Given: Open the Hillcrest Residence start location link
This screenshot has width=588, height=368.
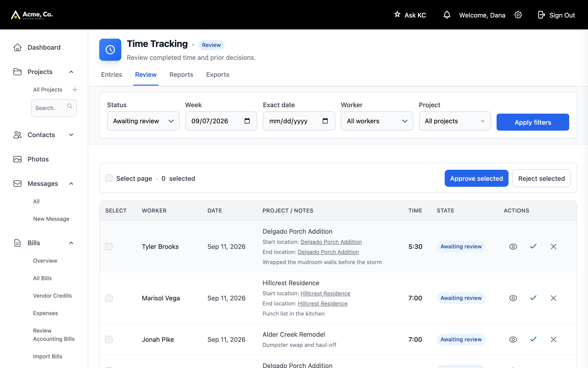Looking at the screenshot, I should coord(325,293).
